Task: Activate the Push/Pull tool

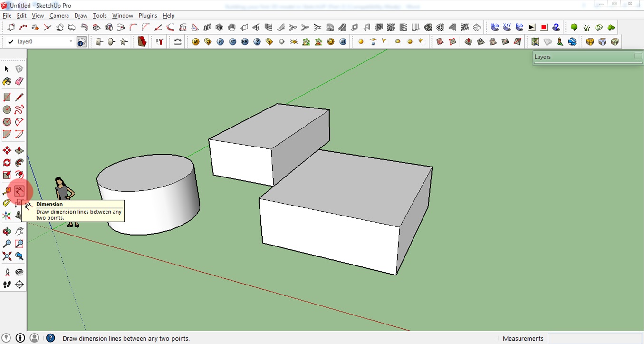Action: pyautogui.click(x=19, y=150)
